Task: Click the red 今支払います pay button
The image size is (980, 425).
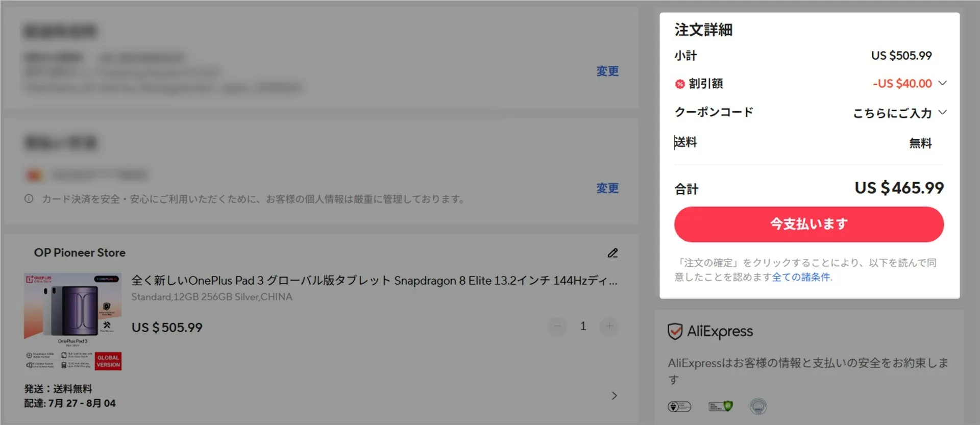Action: click(808, 224)
